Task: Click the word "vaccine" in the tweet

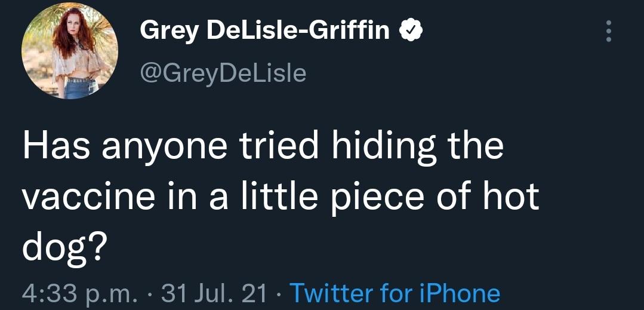Action: tap(91, 197)
